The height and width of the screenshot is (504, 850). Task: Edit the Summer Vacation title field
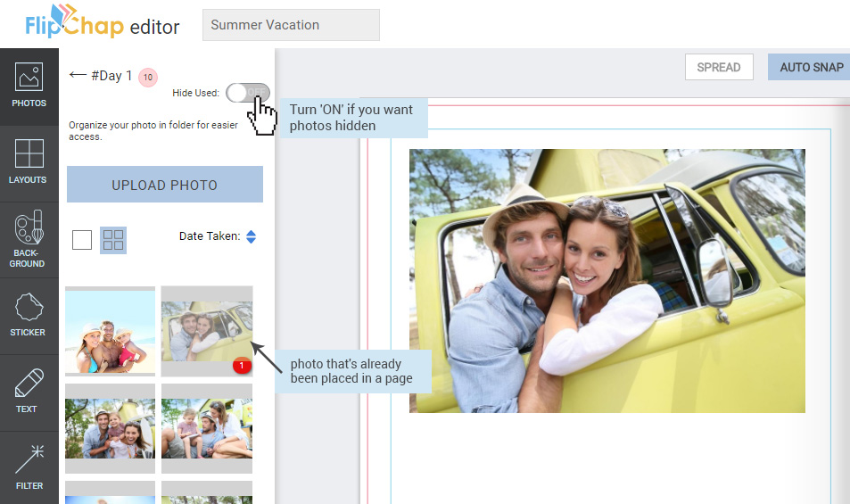[291, 25]
